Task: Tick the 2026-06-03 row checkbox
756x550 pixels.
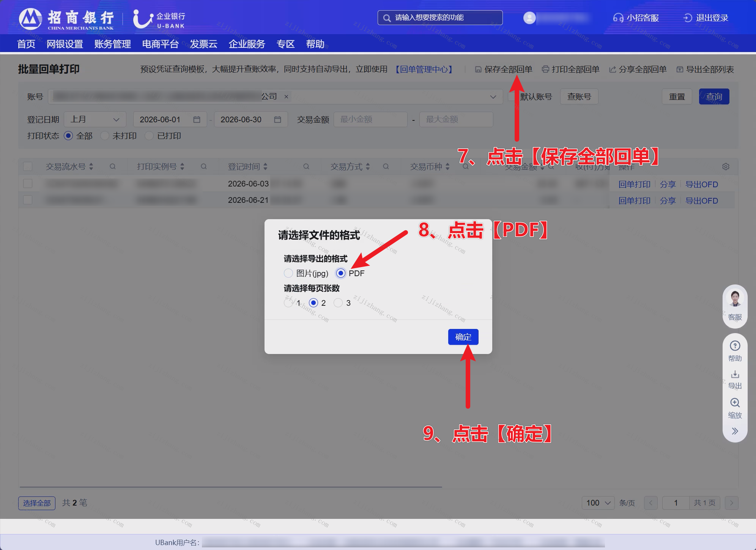Action: click(28, 183)
